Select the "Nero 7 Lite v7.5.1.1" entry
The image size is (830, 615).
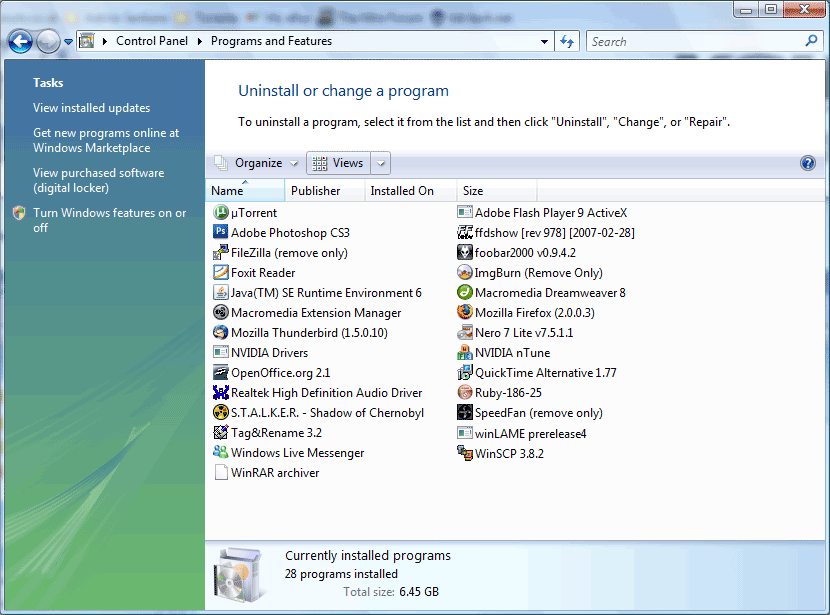515,333
